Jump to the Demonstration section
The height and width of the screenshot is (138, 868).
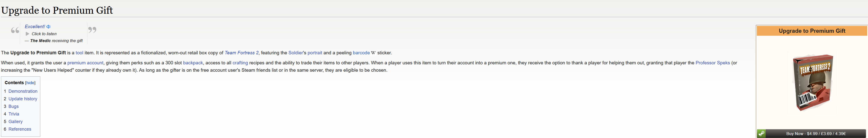tap(23, 92)
